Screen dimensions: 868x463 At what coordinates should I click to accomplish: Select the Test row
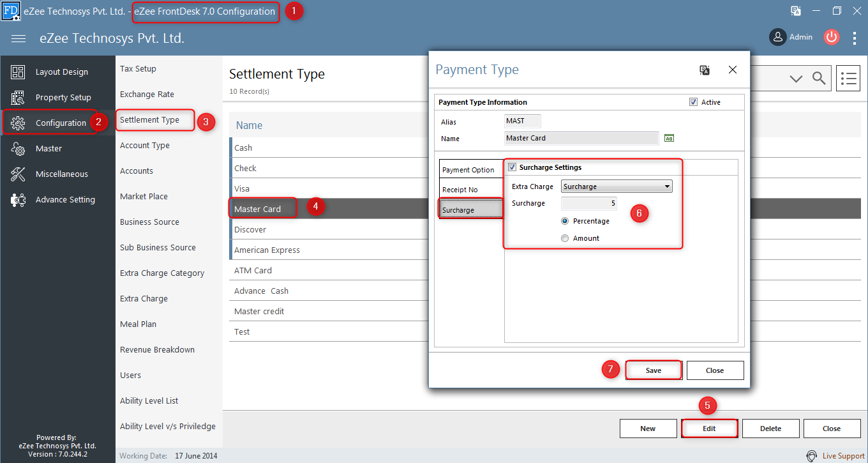click(x=329, y=331)
